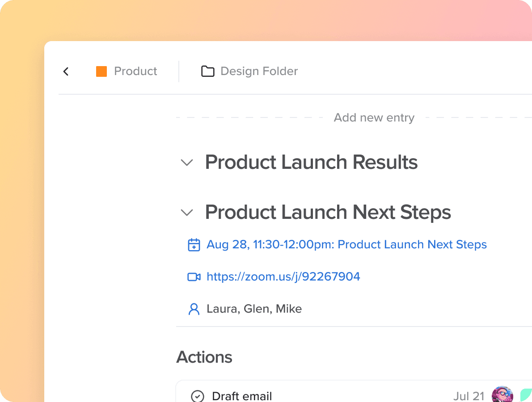532x402 pixels.
Task: Click the Design Folder icon
Action: click(207, 71)
